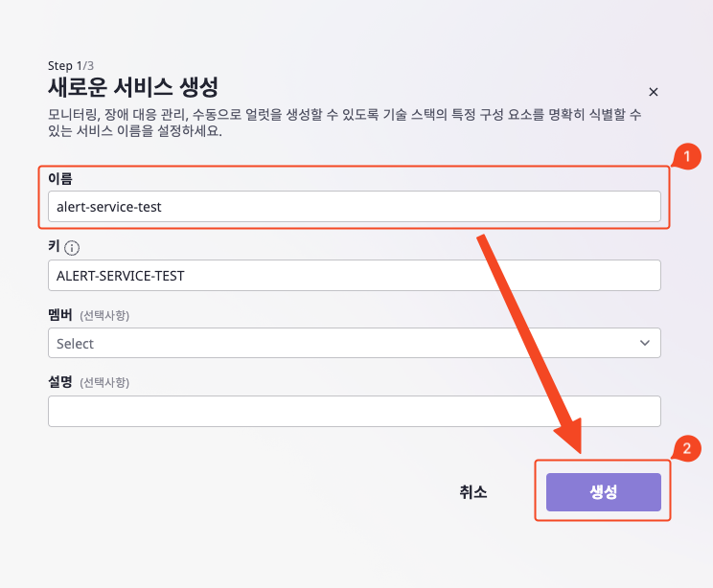Viewport: 713px width, 588px height.
Task: Click the empty 설명 input box
Action: (x=355, y=411)
